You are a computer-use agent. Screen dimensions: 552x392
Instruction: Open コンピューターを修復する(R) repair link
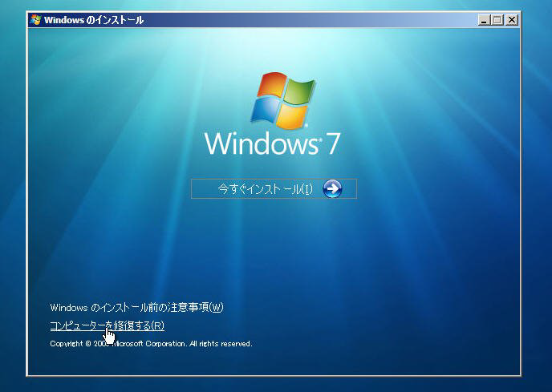pyautogui.click(x=107, y=325)
